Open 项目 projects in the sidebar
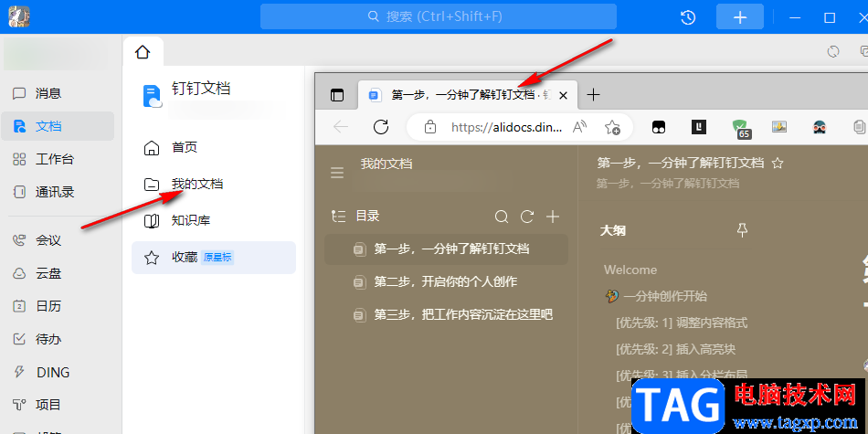Viewport: 868px width, 434px height. (x=58, y=405)
